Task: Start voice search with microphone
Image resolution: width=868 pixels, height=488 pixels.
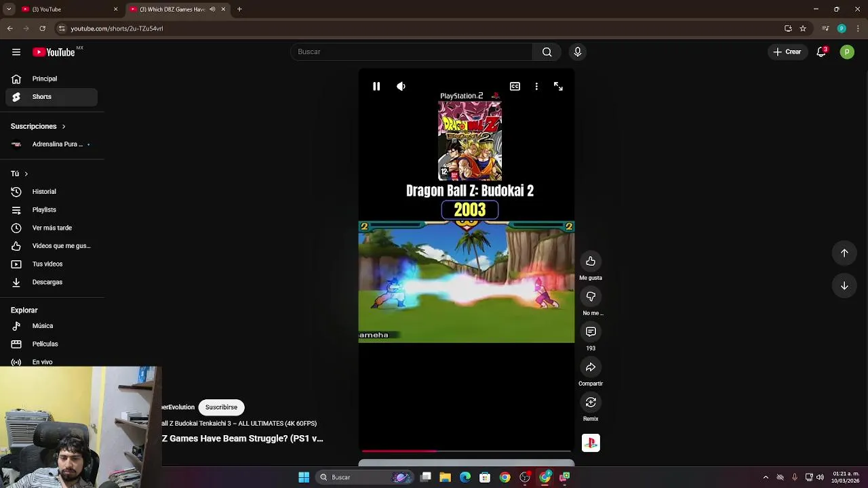Action: tap(578, 52)
